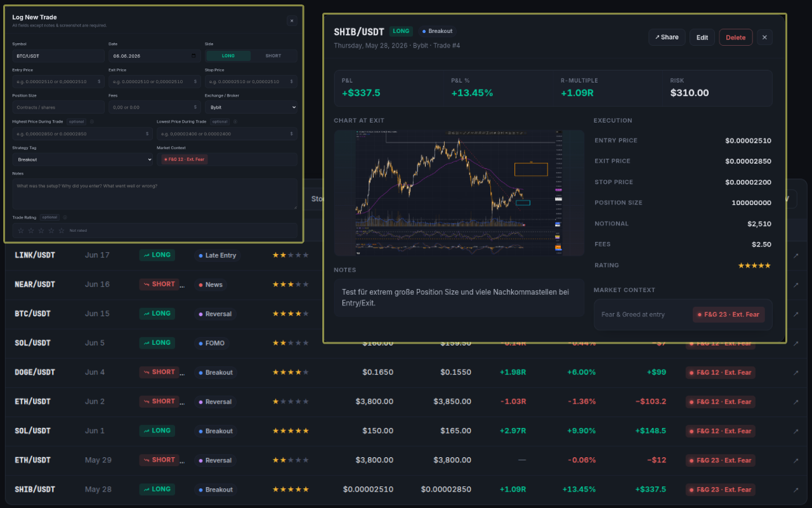
Task: Open the ETH/USDT May 29 row arrow icon
Action: click(796, 460)
